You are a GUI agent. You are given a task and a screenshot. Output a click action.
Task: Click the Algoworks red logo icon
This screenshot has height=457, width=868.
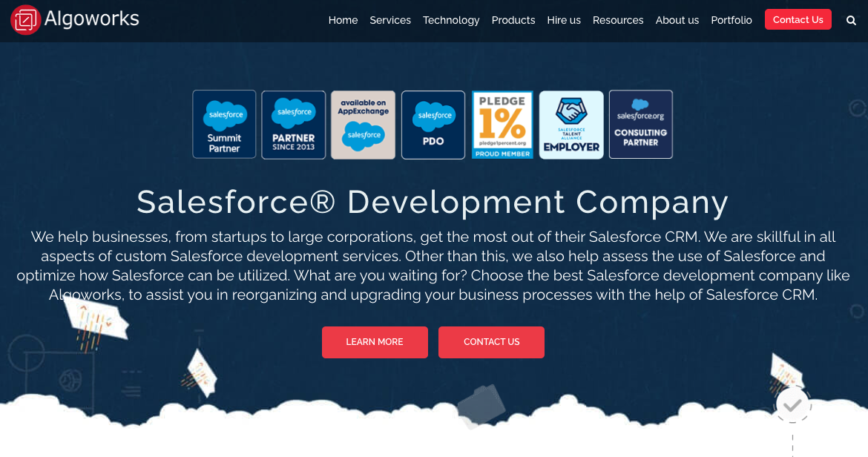(x=25, y=20)
